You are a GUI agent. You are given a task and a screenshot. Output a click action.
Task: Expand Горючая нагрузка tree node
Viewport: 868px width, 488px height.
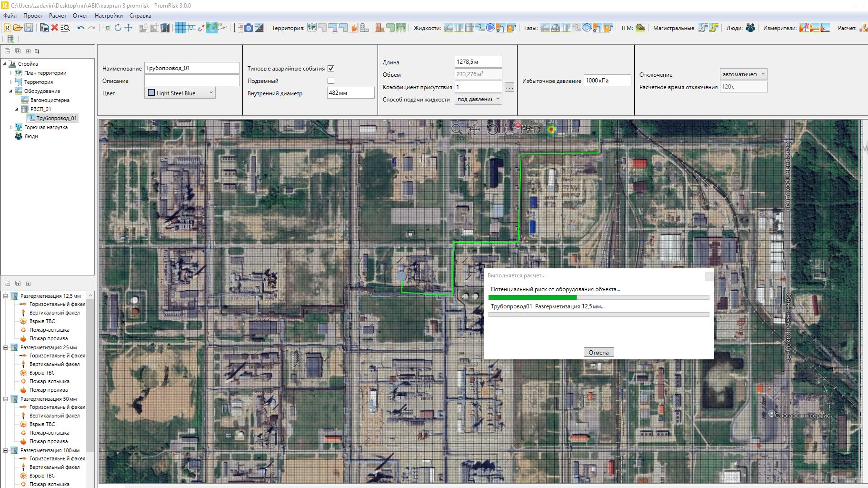tap(11, 127)
